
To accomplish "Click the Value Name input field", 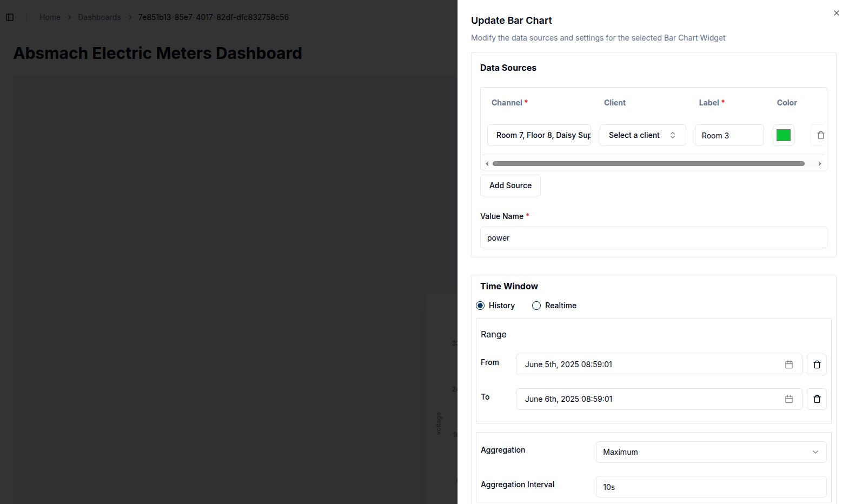I will coord(653,238).
